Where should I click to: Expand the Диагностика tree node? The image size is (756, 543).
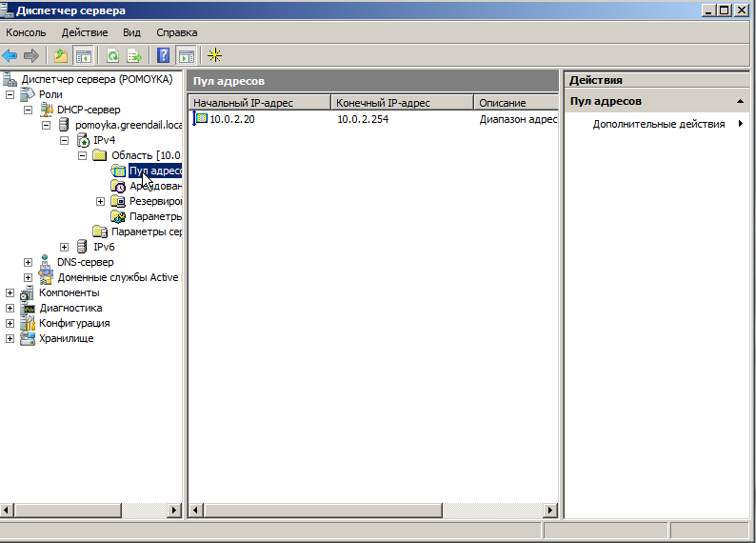(x=10, y=308)
